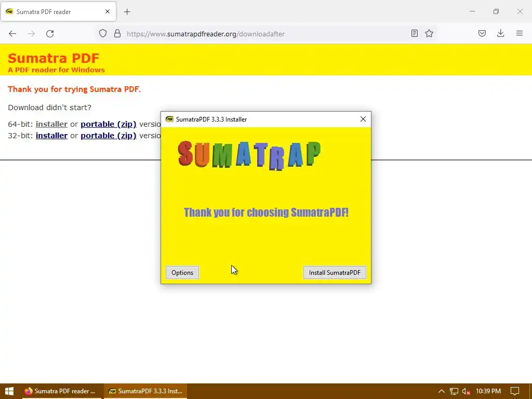
Task: Click 'Download didn't start?' text
Action: 49,108
